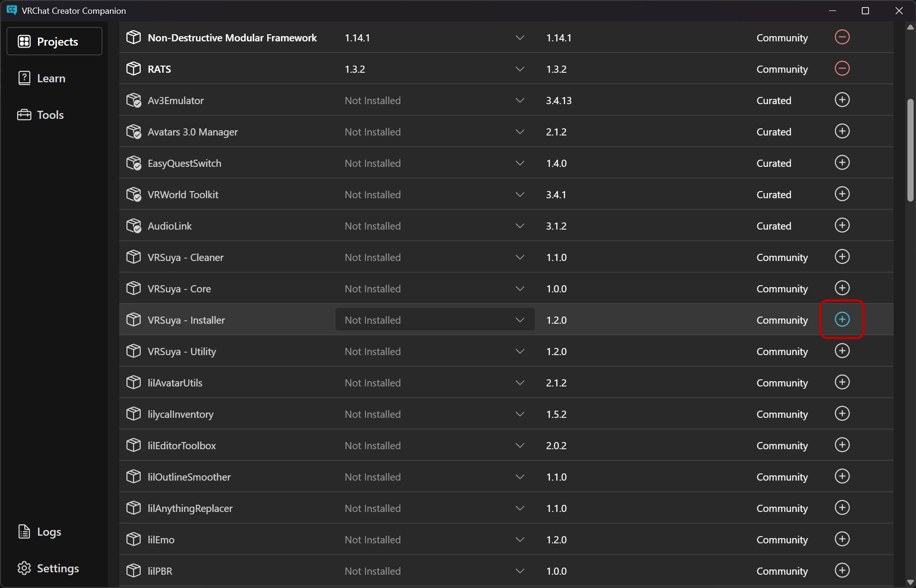This screenshot has width=916, height=588.
Task: Add the lilEditorToolbox package
Action: (x=842, y=445)
